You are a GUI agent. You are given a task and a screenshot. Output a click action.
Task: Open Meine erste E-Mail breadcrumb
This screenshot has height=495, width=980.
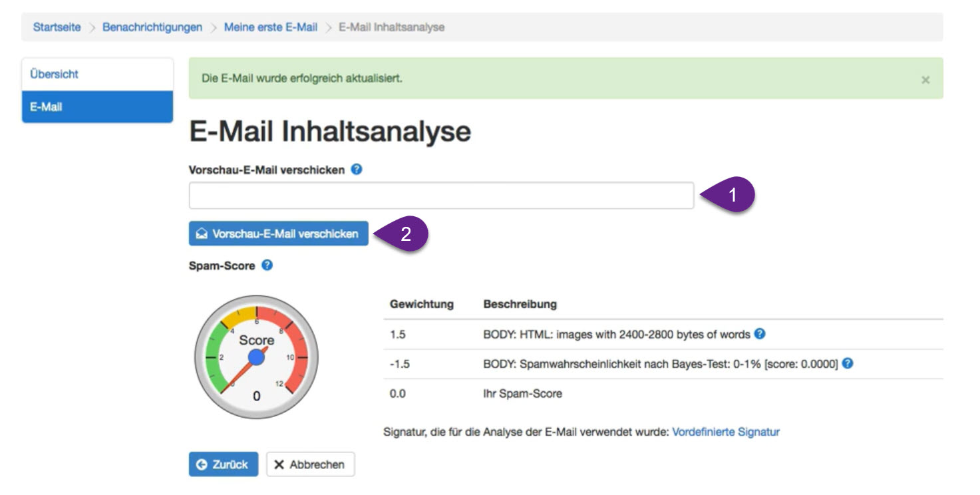click(271, 27)
